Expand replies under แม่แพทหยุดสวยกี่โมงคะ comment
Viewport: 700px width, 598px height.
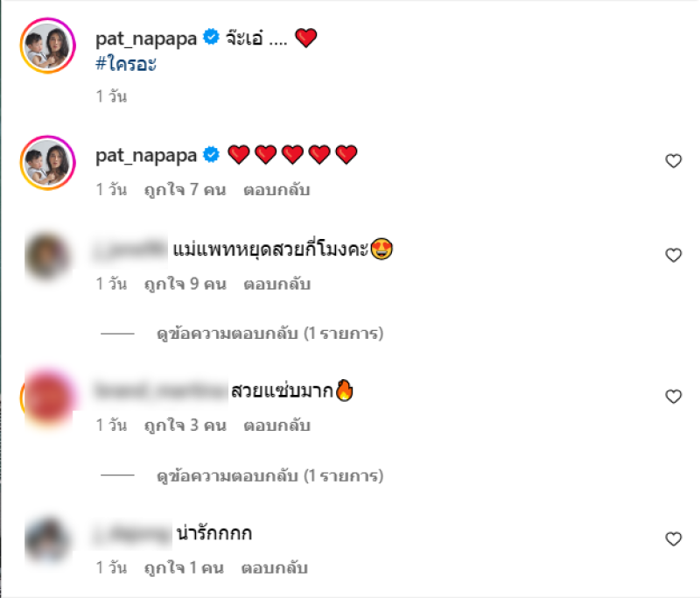click(x=270, y=334)
